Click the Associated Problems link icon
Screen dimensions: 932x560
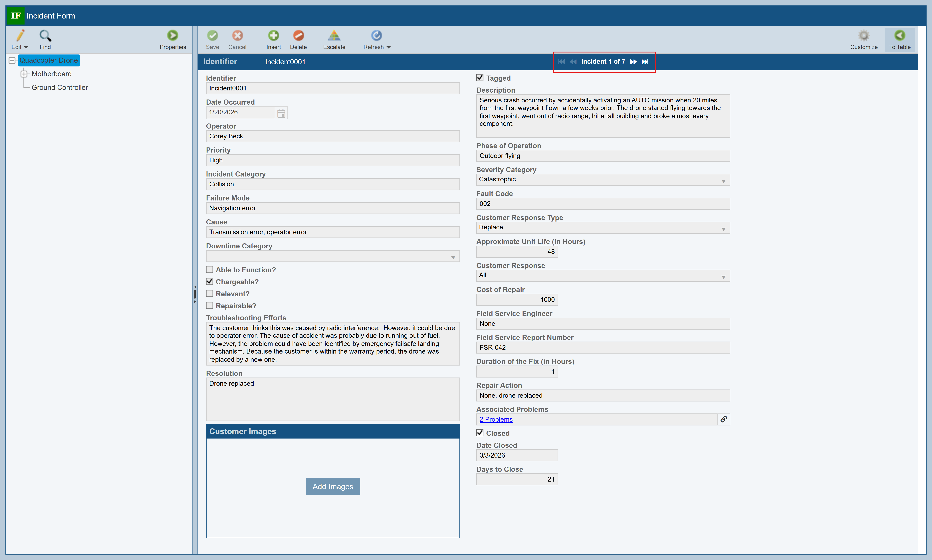tap(723, 419)
